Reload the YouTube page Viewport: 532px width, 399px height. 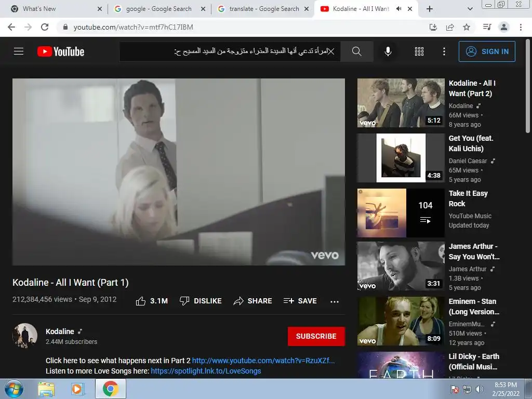point(45,27)
